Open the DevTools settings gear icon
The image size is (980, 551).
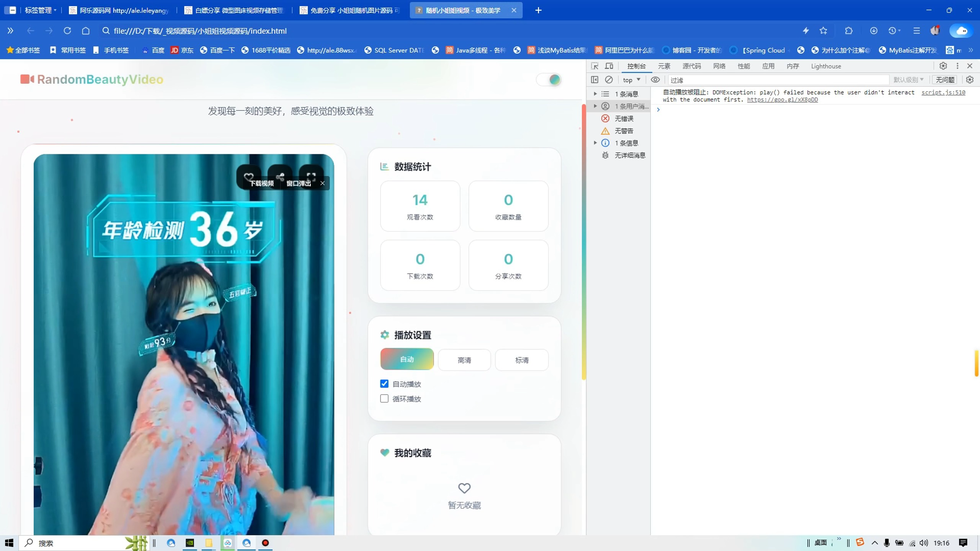tap(943, 66)
